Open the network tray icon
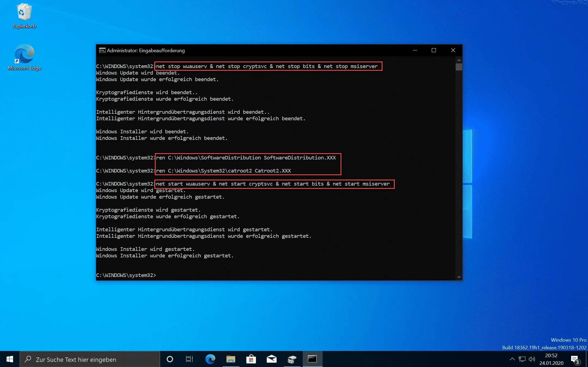The height and width of the screenshot is (367, 588). click(522, 359)
